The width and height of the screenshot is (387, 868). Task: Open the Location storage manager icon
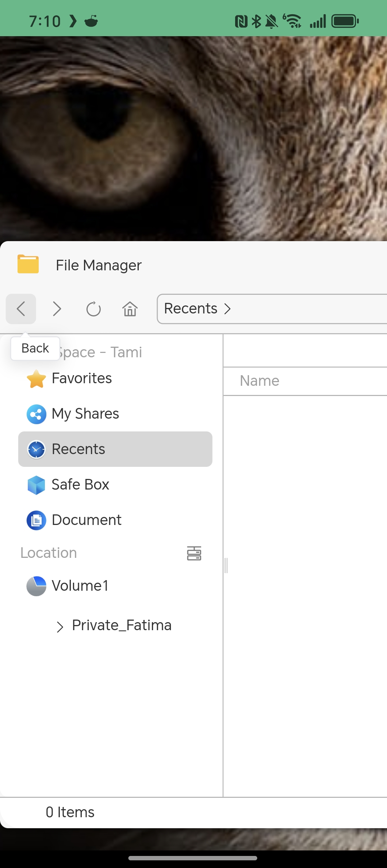coord(194,553)
